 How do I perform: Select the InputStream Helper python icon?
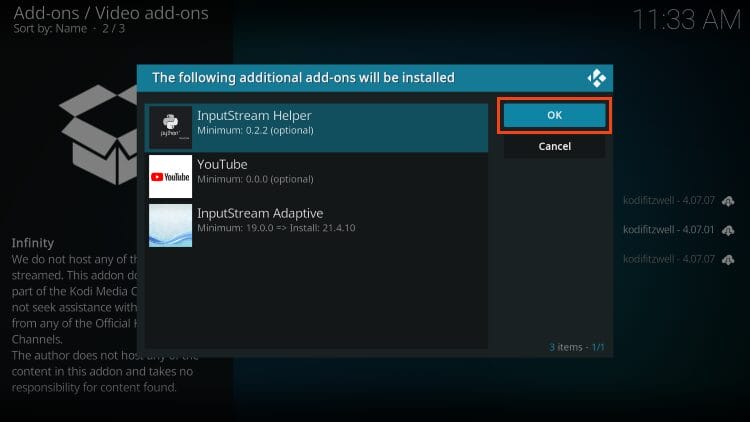(170, 127)
